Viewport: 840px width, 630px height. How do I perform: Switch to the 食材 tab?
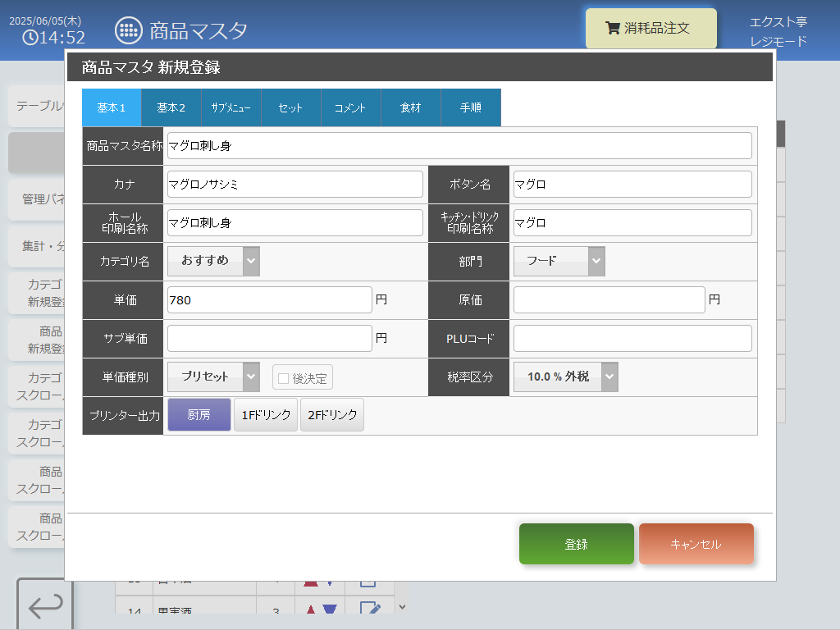(411, 107)
